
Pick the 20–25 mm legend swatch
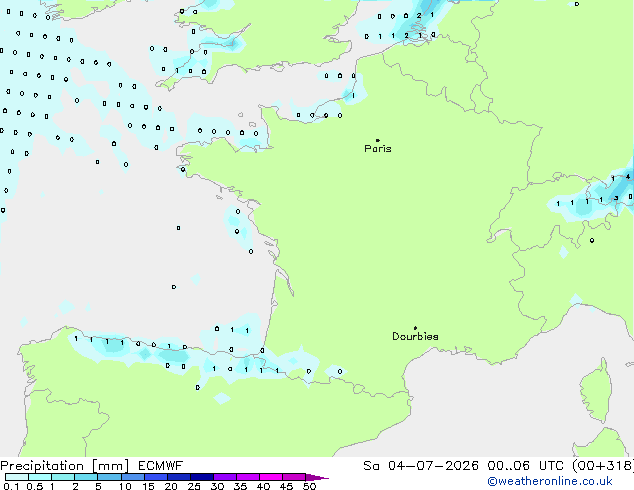pos(179,477)
